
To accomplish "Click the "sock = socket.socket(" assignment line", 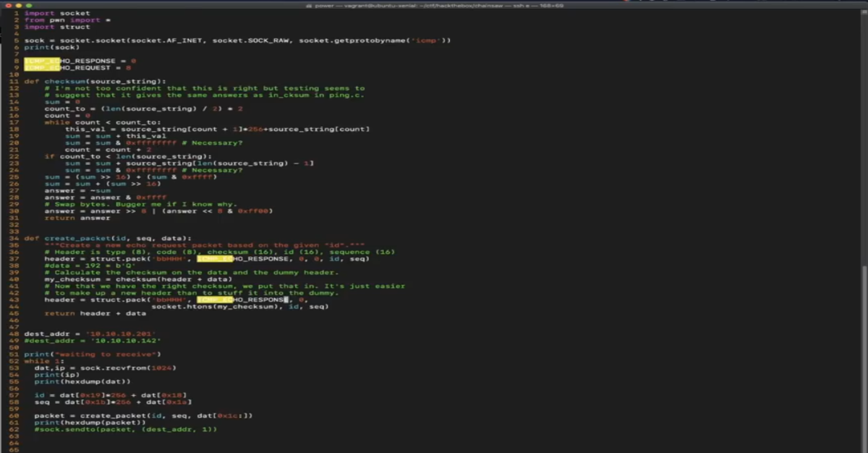I will 237,41.
